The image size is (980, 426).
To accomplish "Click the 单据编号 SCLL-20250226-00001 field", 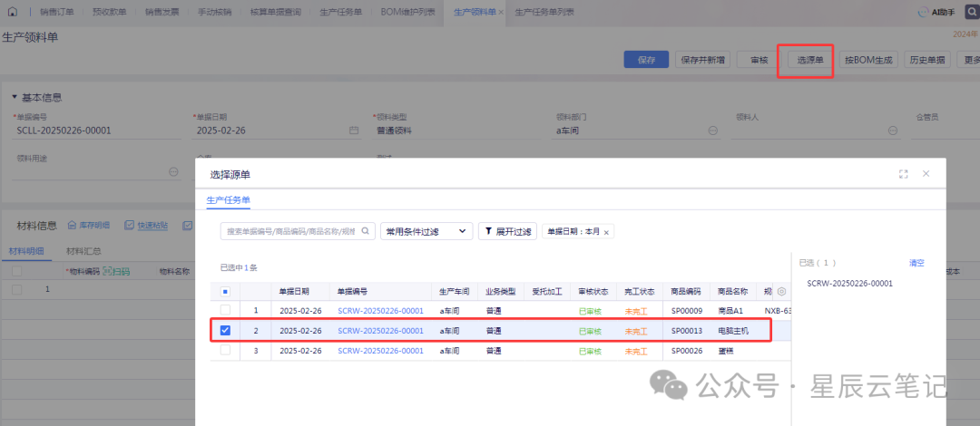I will (99, 131).
